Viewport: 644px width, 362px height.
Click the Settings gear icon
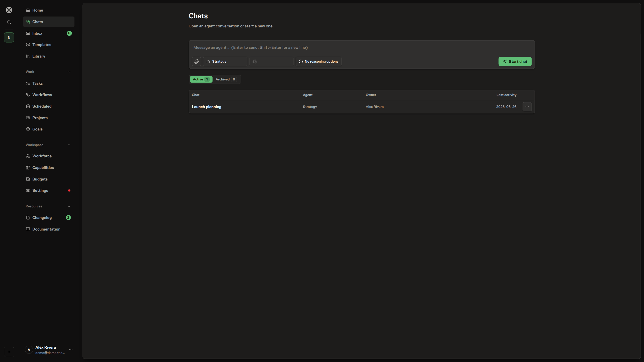[28, 191]
